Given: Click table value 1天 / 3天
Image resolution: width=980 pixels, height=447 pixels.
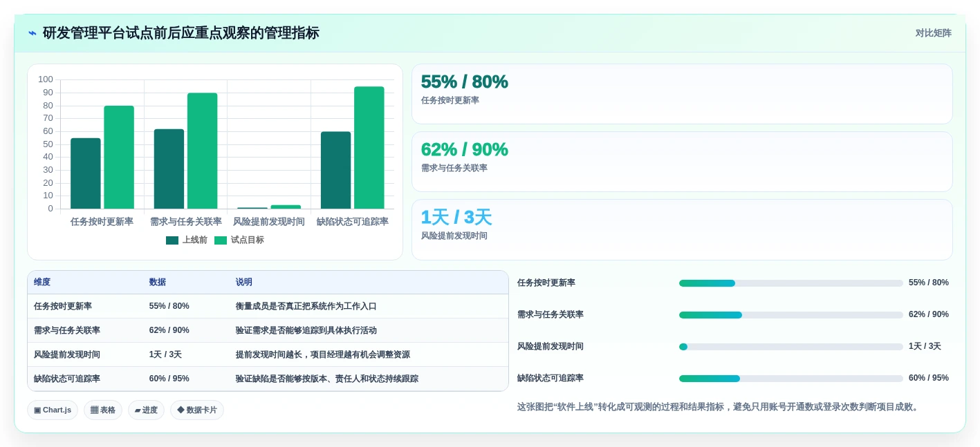Looking at the screenshot, I should click(x=165, y=354).
